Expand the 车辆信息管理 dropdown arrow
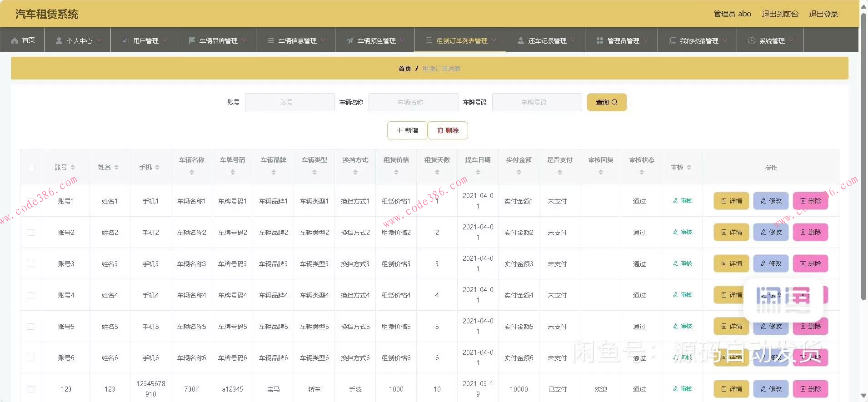 (323, 40)
